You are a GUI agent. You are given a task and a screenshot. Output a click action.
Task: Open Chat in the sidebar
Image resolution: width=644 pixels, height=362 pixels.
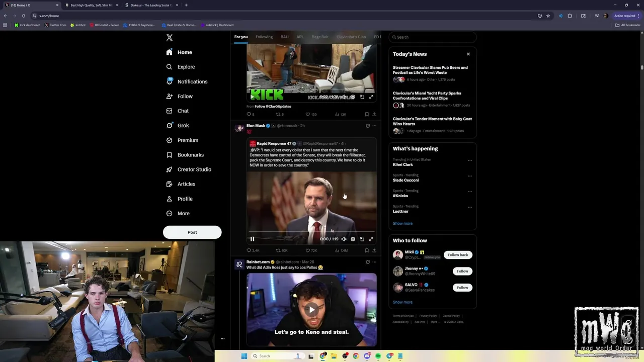coord(178,111)
